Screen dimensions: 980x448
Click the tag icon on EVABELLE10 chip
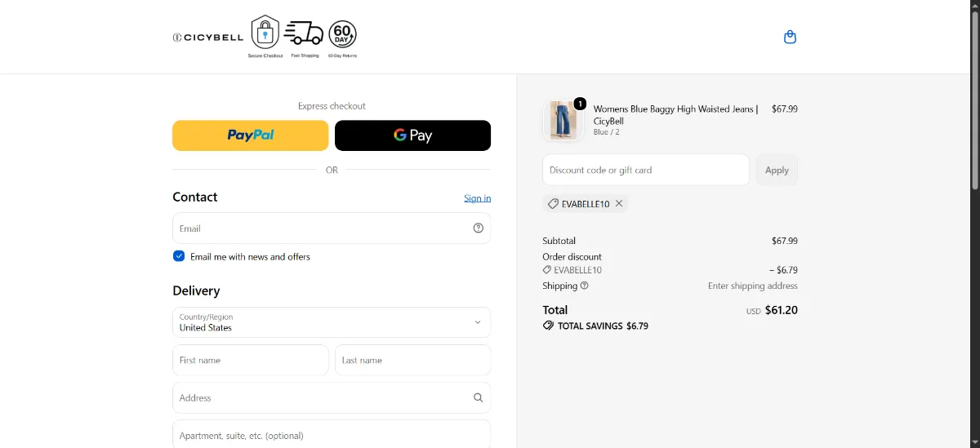(x=553, y=204)
